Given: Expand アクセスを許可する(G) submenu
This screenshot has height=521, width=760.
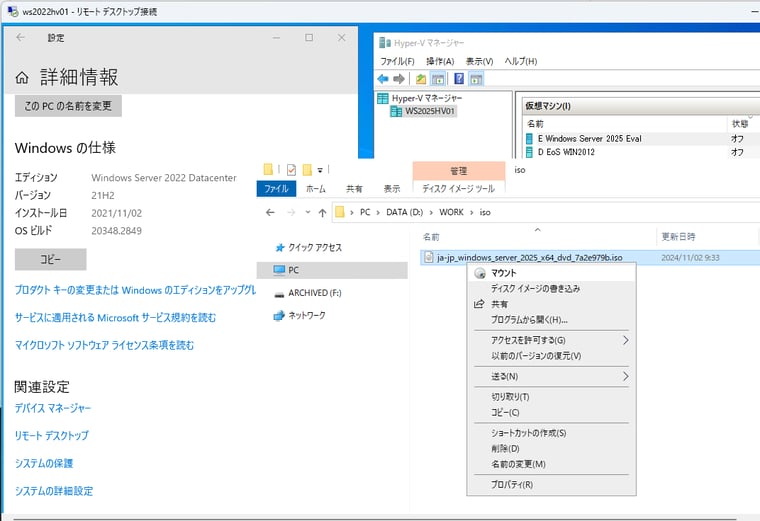Looking at the screenshot, I should point(552,340).
